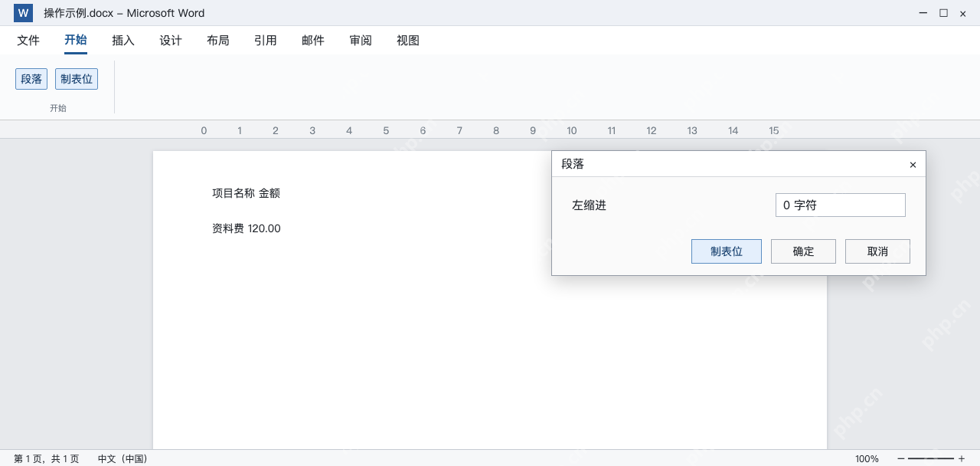Click the 段落 dialog title bar text
Screen dimensions: 980x466
[x=573, y=164]
